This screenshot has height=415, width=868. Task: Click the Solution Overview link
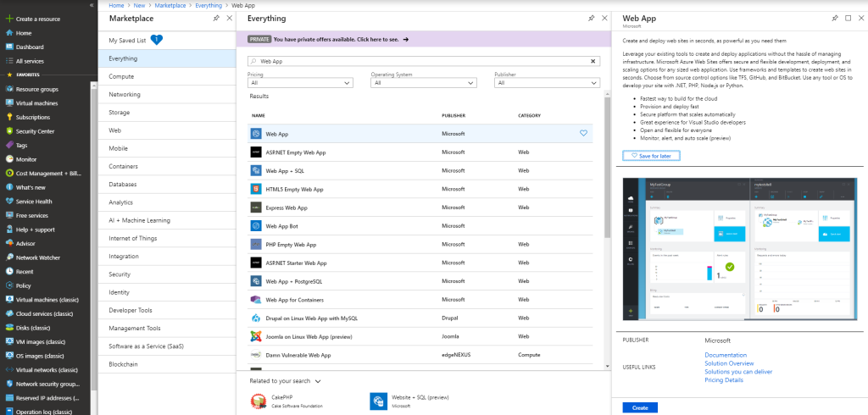tap(729, 363)
